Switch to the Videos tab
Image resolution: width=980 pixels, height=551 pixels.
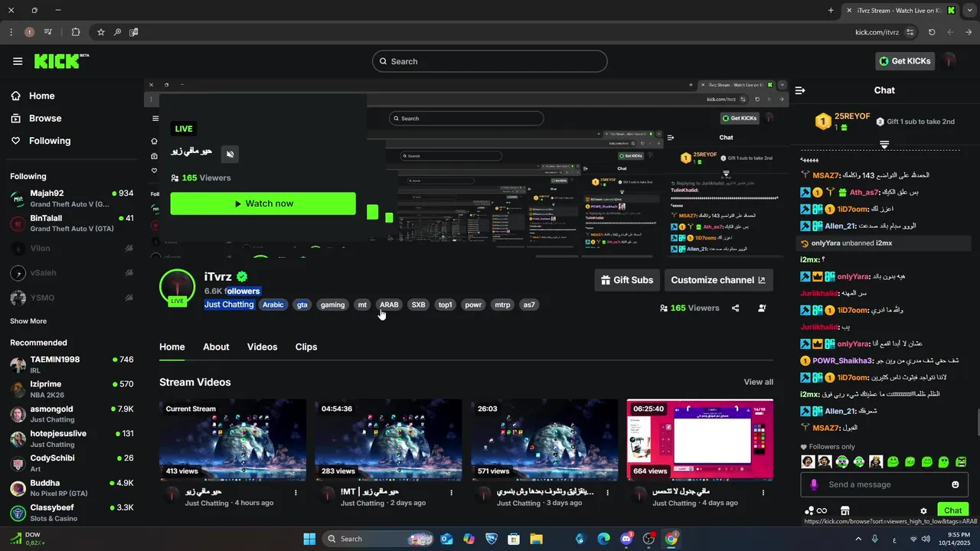262,347
